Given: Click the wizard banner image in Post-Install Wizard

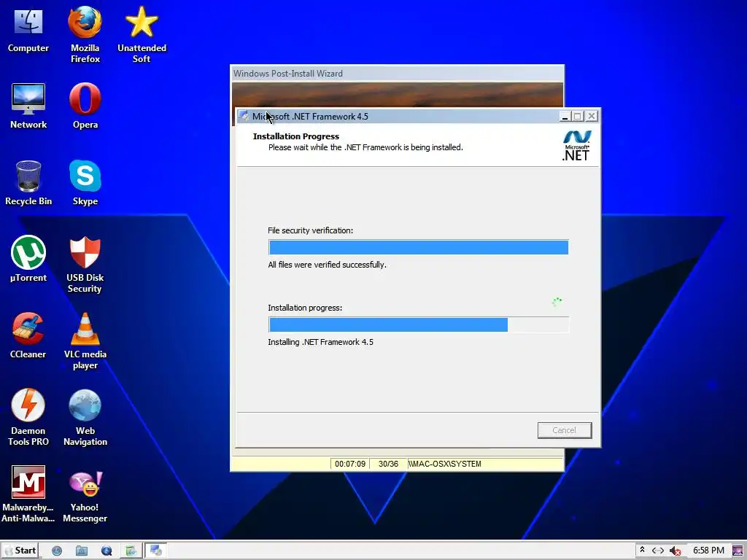Looking at the screenshot, I should [398, 94].
